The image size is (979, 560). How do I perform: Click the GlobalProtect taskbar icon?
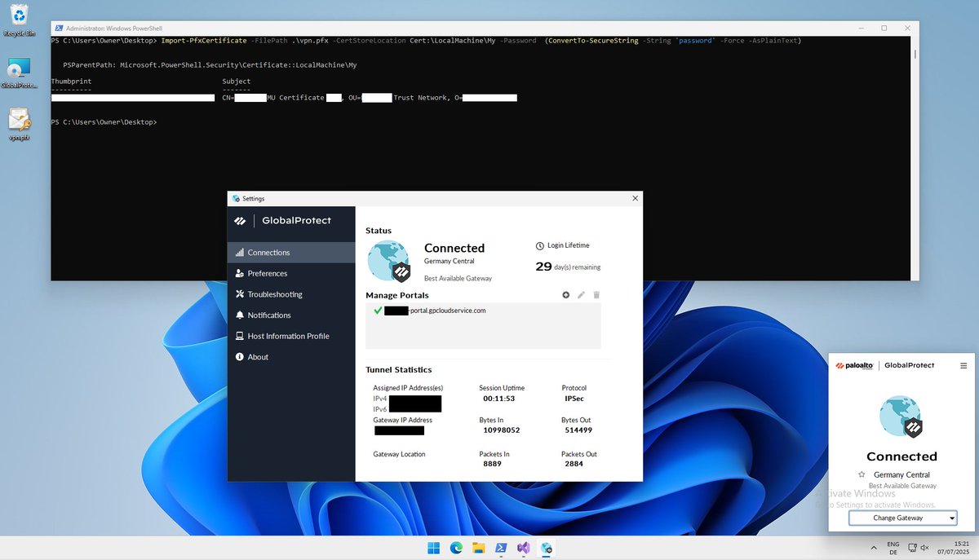click(547, 548)
